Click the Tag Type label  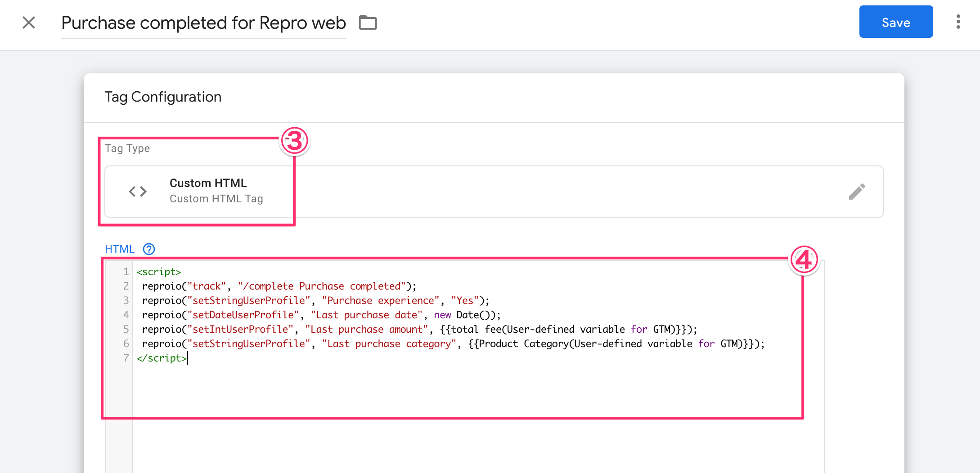pyautogui.click(x=127, y=148)
